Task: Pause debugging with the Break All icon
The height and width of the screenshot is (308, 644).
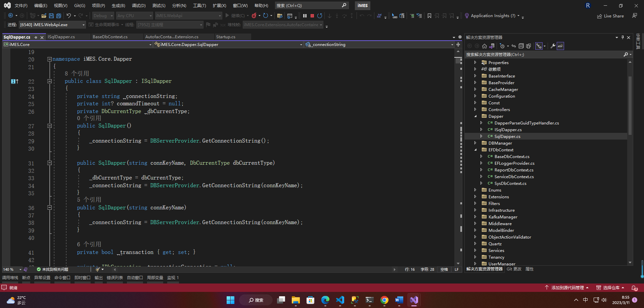Action: pos(305,16)
